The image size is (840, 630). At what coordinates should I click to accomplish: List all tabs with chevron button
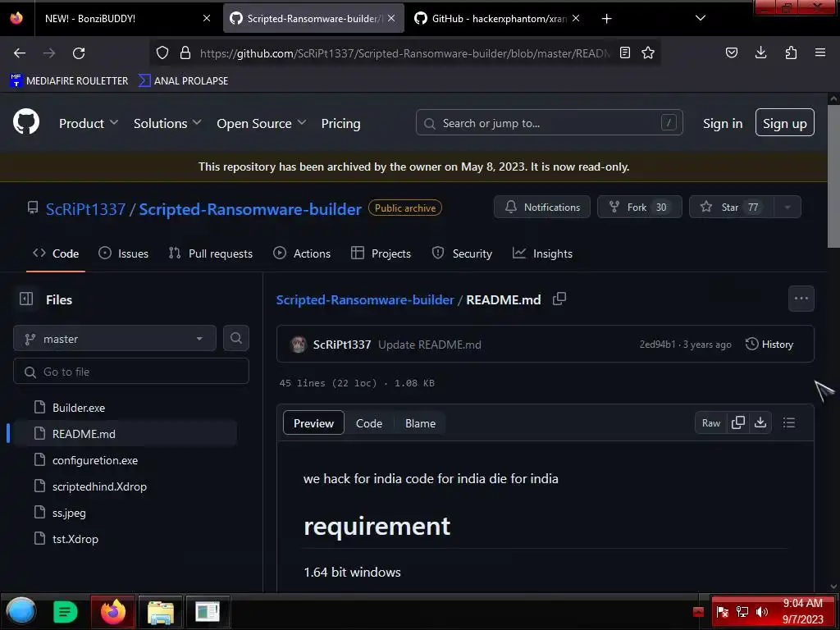(x=701, y=18)
